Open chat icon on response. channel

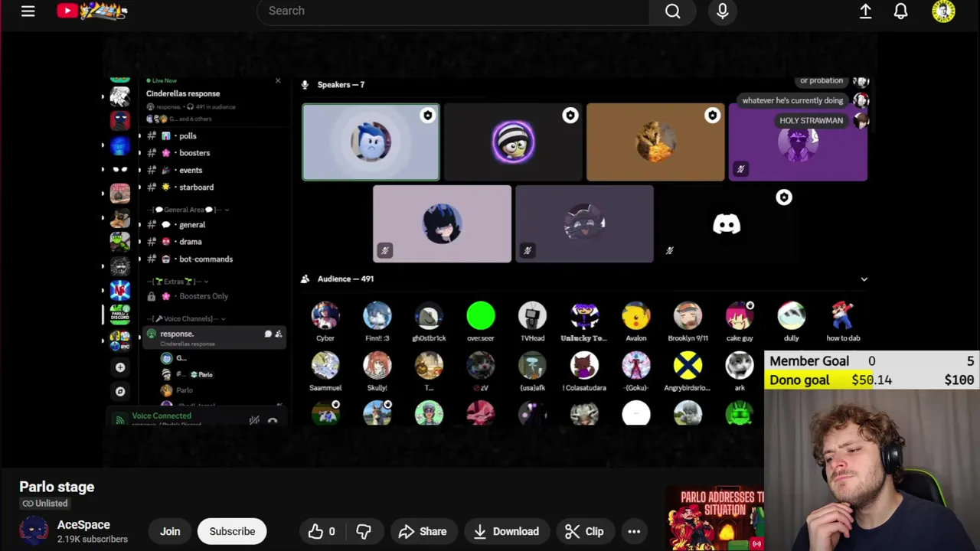(267, 334)
